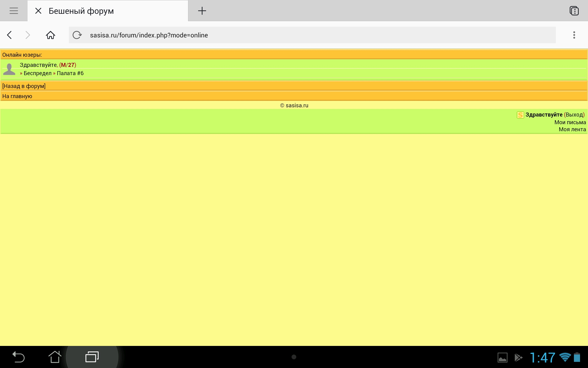Close the Бешеный форум tab

(38, 11)
